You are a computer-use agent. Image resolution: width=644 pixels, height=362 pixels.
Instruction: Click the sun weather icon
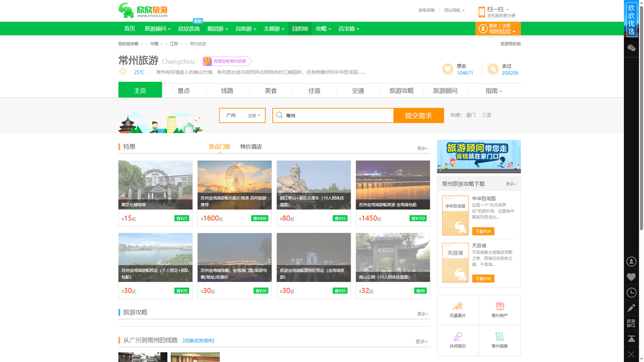[123, 72]
